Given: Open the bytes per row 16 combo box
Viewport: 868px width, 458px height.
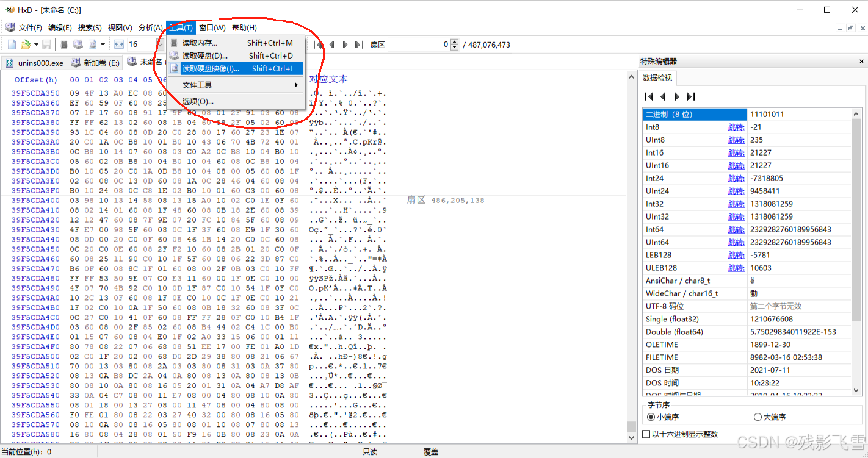Looking at the screenshot, I should click(x=145, y=45).
